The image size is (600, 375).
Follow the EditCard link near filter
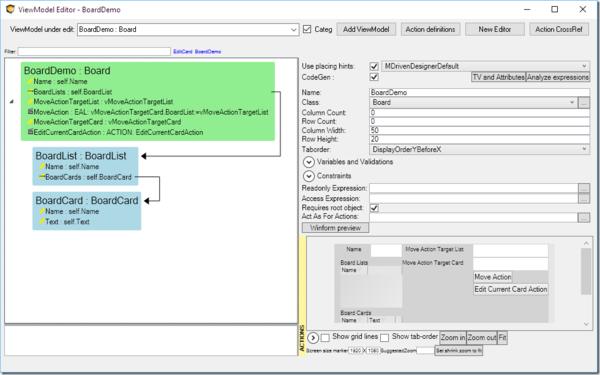(183, 51)
